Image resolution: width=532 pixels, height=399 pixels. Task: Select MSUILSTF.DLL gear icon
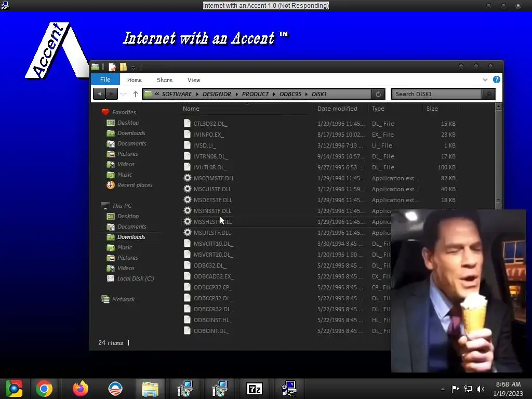point(187,232)
